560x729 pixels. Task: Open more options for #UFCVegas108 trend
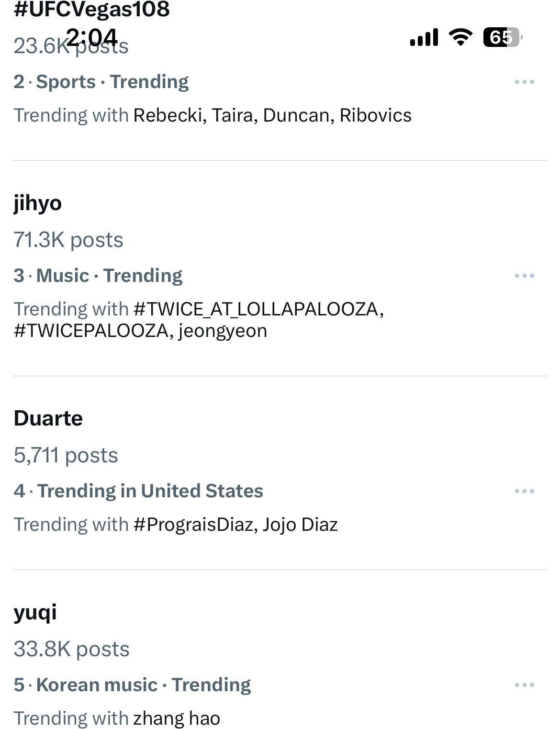[524, 82]
